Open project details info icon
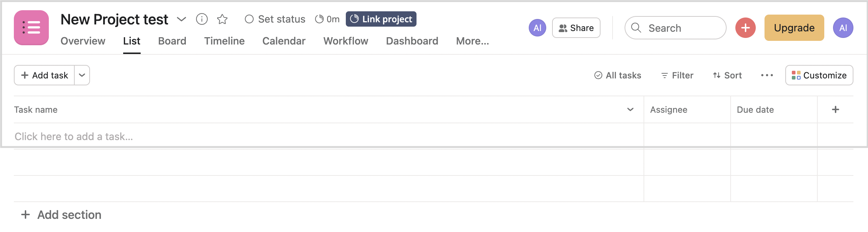 (202, 19)
